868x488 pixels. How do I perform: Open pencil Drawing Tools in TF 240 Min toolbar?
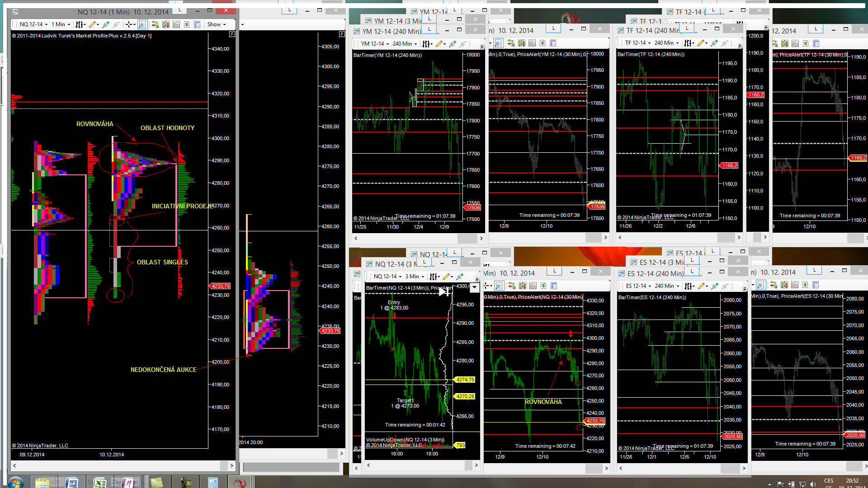[701, 43]
